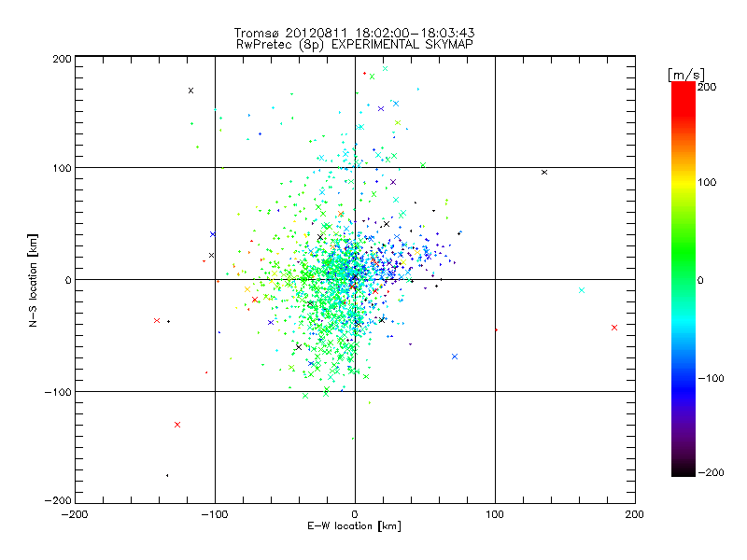Pick the E-W axis tick label "0"

tap(355, 514)
